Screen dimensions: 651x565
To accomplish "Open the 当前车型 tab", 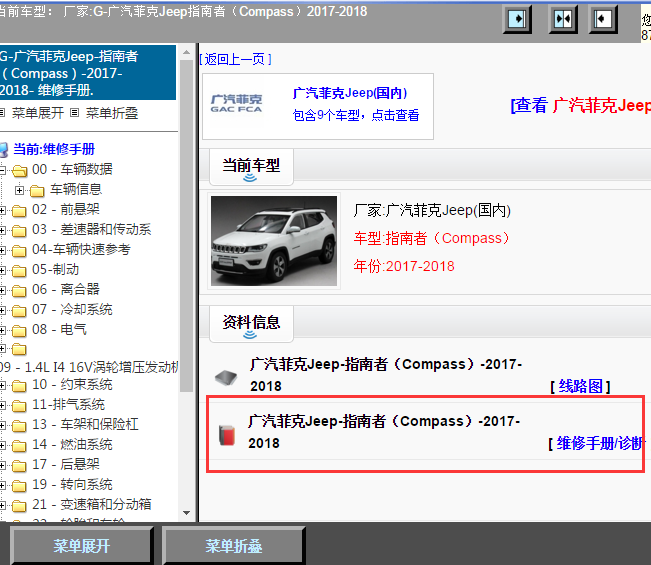I will click(251, 166).
